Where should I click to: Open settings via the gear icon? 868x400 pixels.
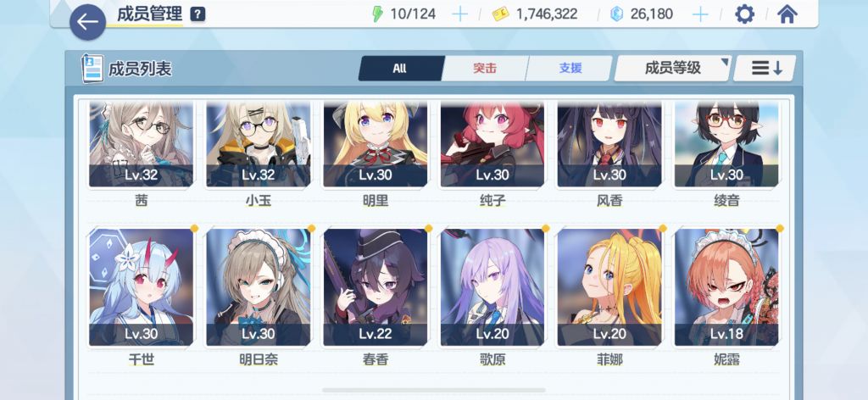744,14
